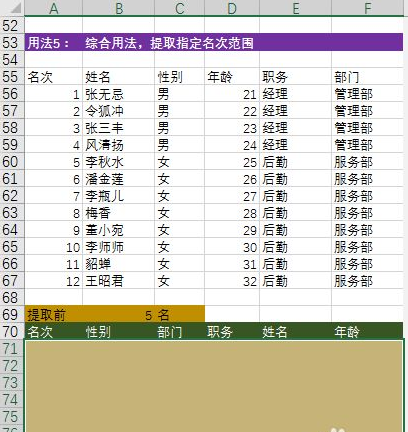Viewport: 408px width, 432px height.
Task: Click header cell '部门' in row 55
Action: [368, 76]
